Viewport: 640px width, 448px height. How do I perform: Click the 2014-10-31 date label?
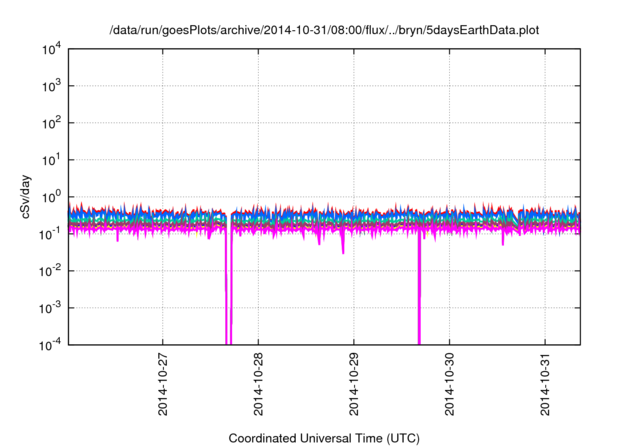[545, 384]
